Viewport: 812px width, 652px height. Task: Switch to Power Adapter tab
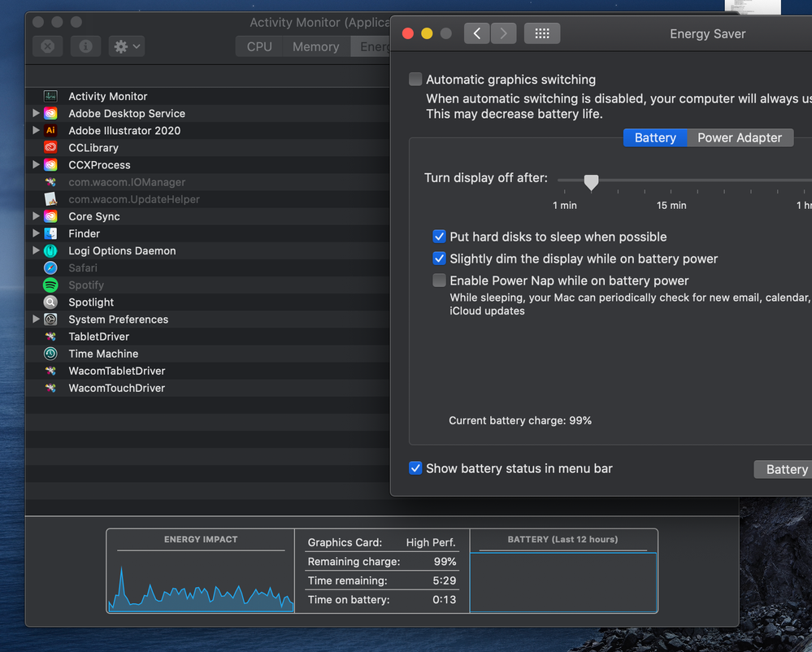740,137
